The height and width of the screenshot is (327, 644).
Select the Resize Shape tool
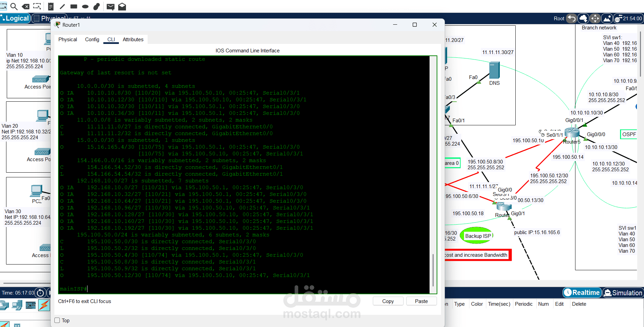[37, 6]
